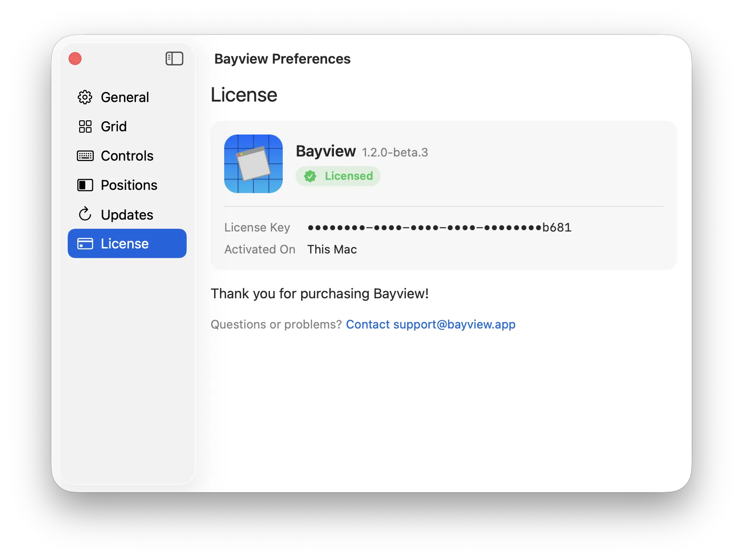Select the masked license key ending b681
Screen dimensions: 743x560
click(440, 227)
